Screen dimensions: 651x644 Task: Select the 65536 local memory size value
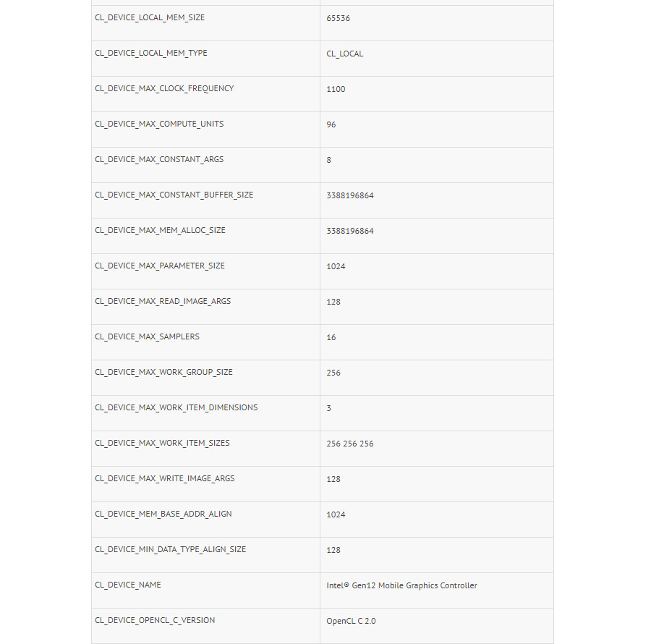pyautogui.click(x=338, y=18)
